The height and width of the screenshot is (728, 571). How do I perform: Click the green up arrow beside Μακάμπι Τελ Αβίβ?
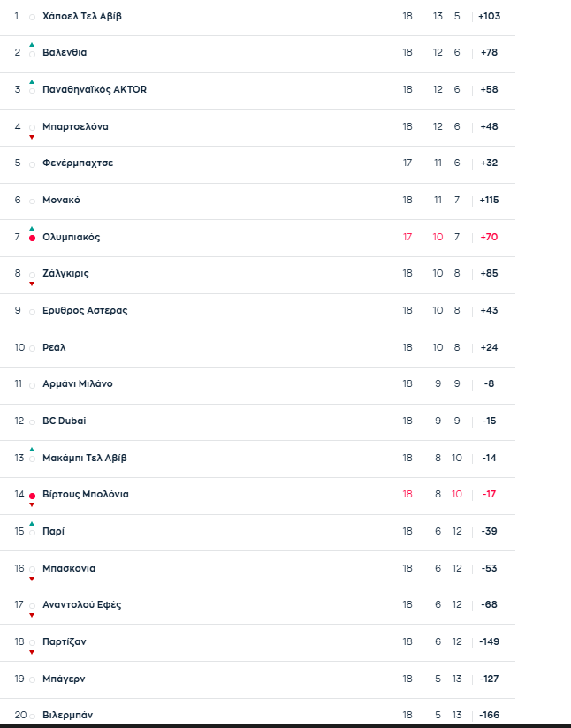pyautogui.click(x=32, y=450)
